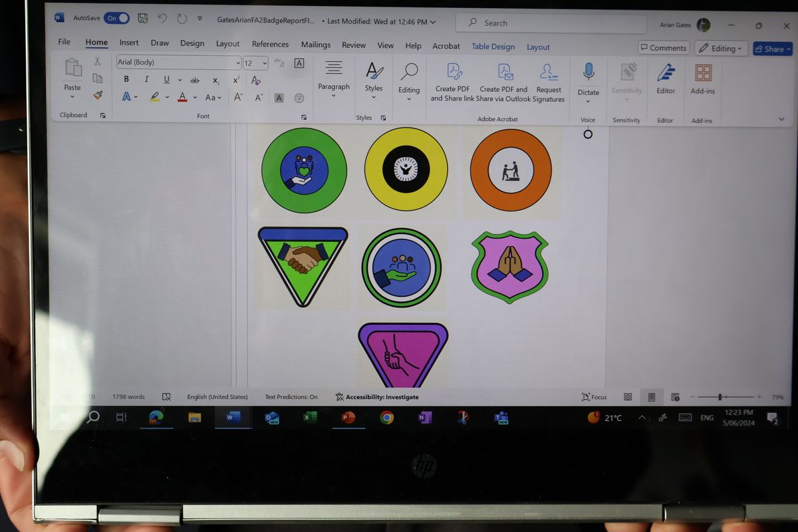Click Create PDF and Share link
Viewport: 798px width, 532px height.
(x=452, y=82)
